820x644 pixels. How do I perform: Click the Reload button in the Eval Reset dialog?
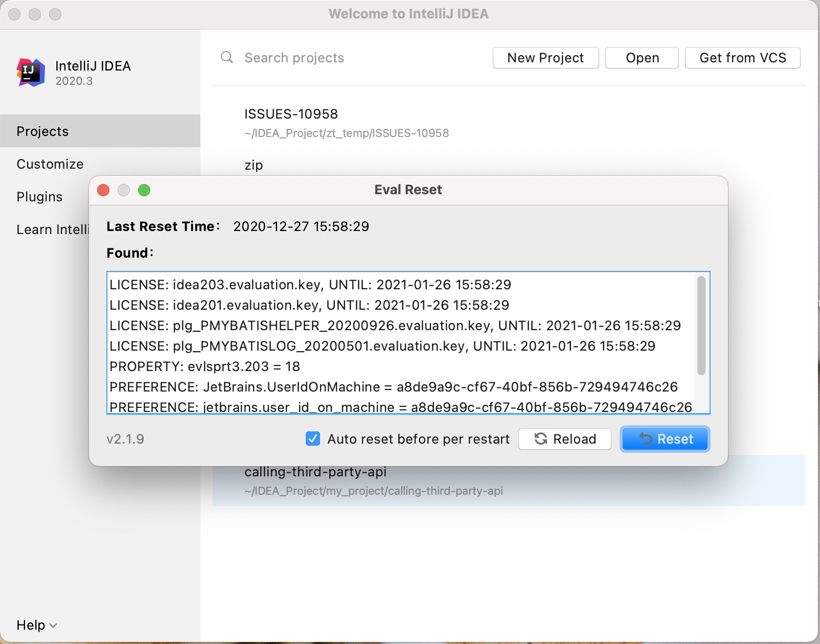565,439
